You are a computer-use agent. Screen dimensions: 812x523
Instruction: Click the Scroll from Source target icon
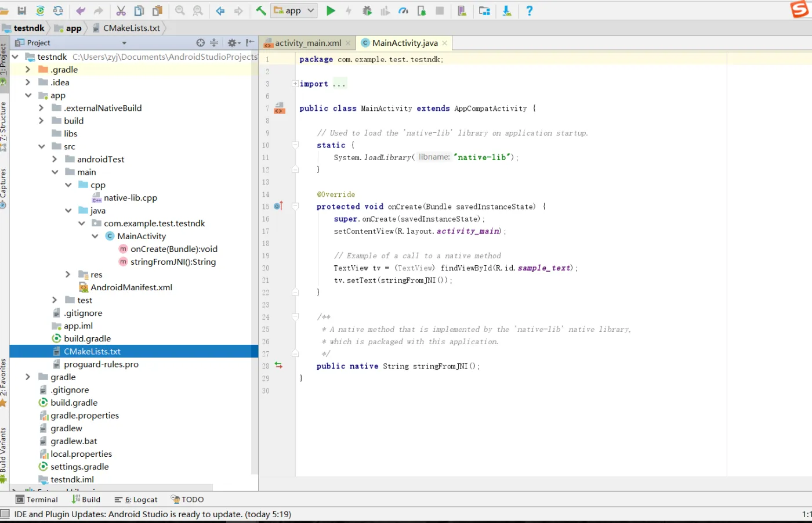click(x=201, y=42)
